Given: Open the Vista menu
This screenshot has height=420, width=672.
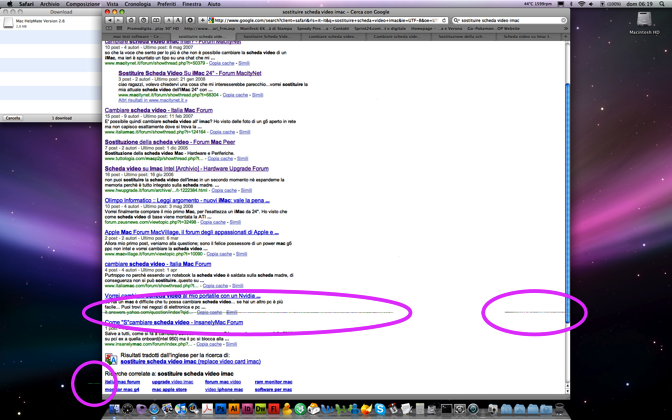Looking at the screenshot, I should (112, 4).
